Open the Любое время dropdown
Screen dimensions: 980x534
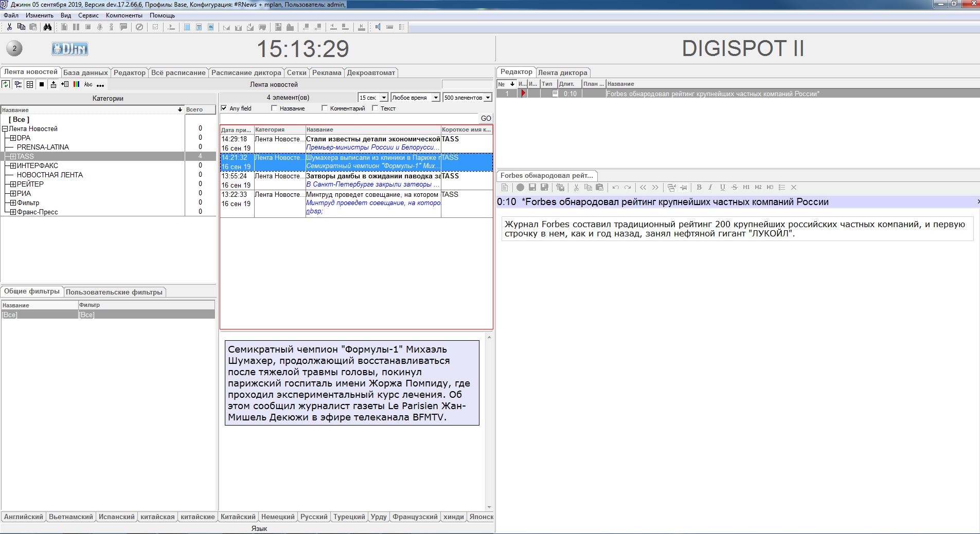(x=436, y=98)
